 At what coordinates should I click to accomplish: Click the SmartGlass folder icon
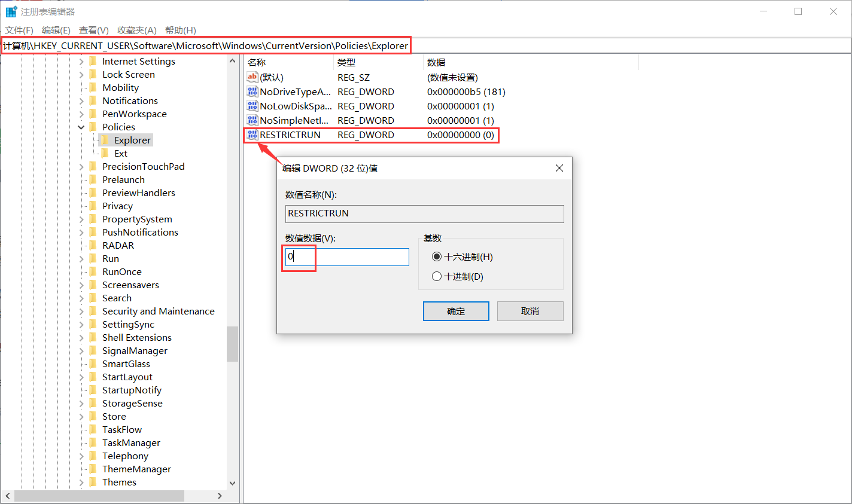pos(93,364)
